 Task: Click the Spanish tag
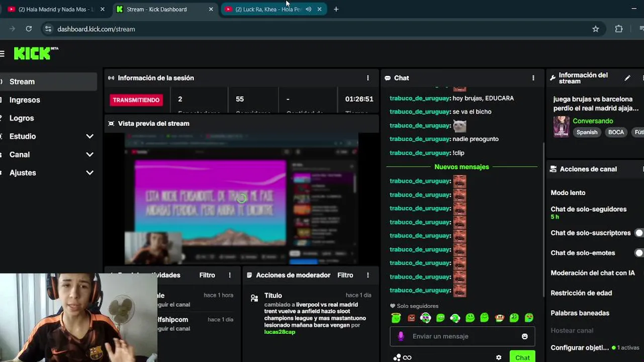pos(587,132)
